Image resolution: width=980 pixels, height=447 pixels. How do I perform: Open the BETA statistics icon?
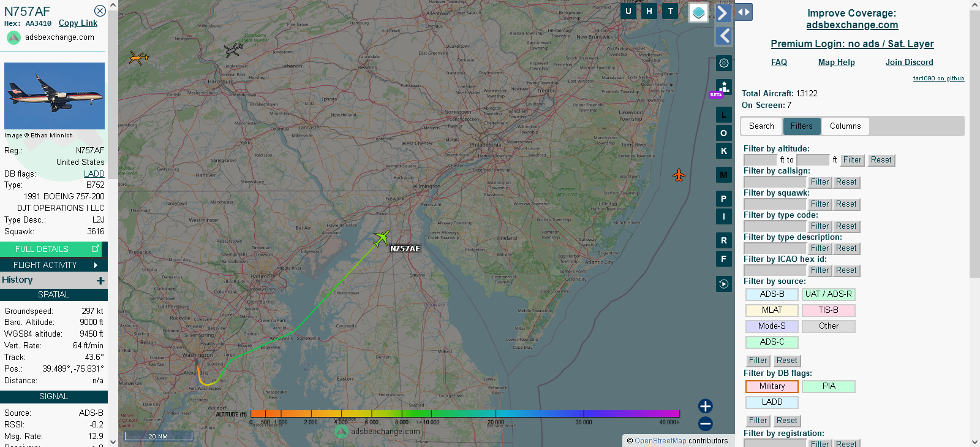tap(723, 88)
